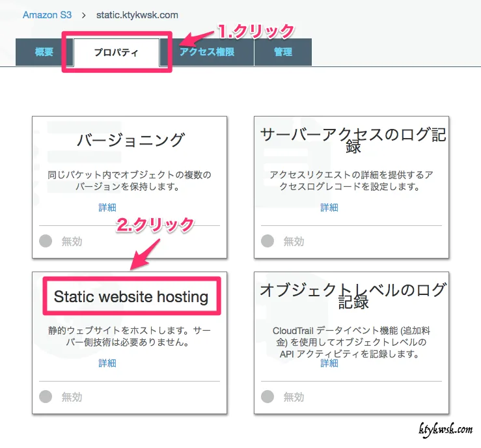
Task: Open the アクセス権限 tab
Action: (207, 52)
